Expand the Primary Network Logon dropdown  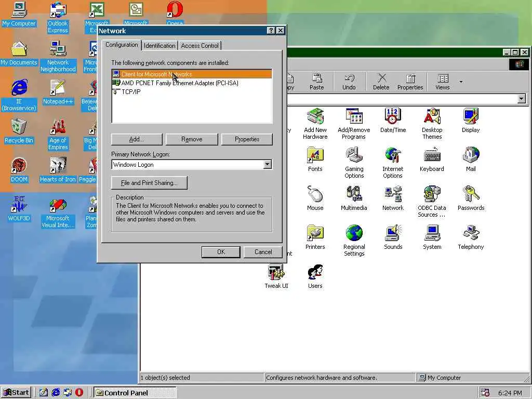[268, 165]
